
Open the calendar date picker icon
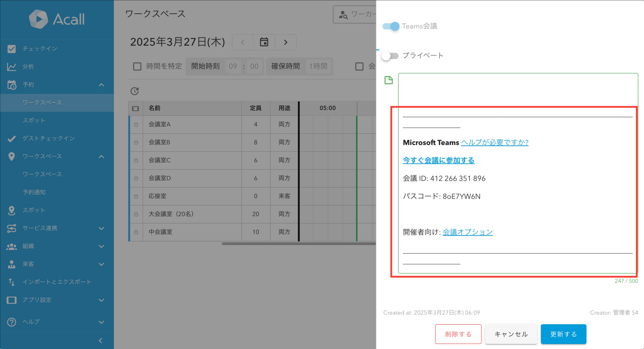[x=264, y=42]
